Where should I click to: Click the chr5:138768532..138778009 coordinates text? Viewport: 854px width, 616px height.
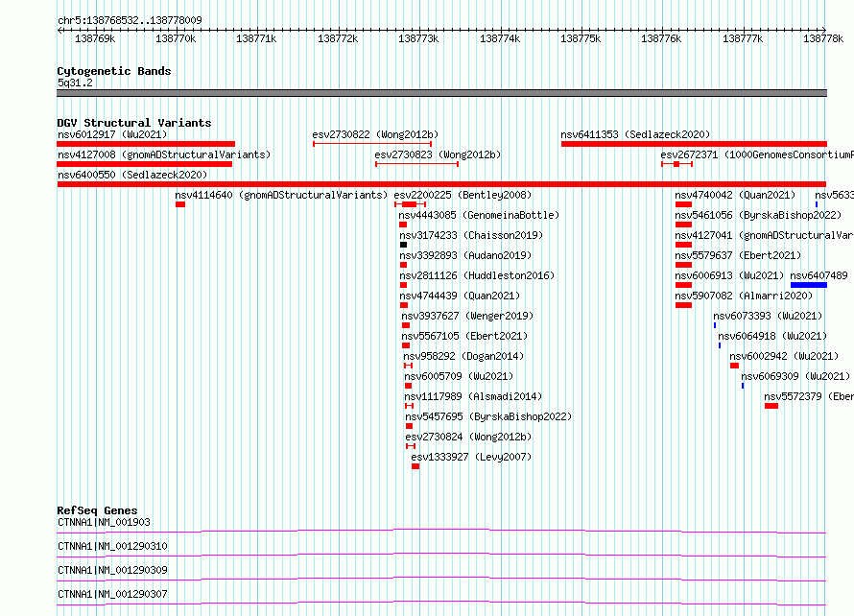point(130,20)
